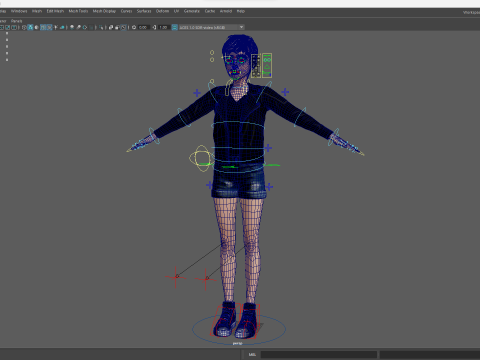
Task: Click the MEL script type button
Action: click(252, 355)
